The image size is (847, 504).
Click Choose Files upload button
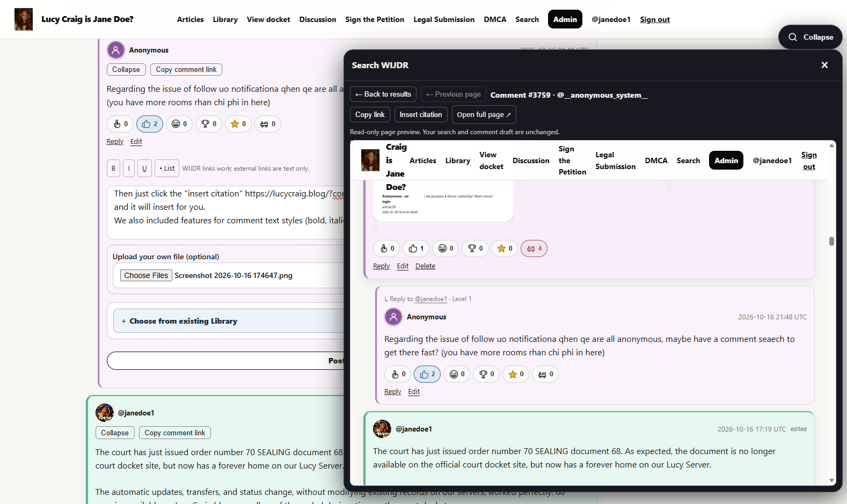point(146,275)
